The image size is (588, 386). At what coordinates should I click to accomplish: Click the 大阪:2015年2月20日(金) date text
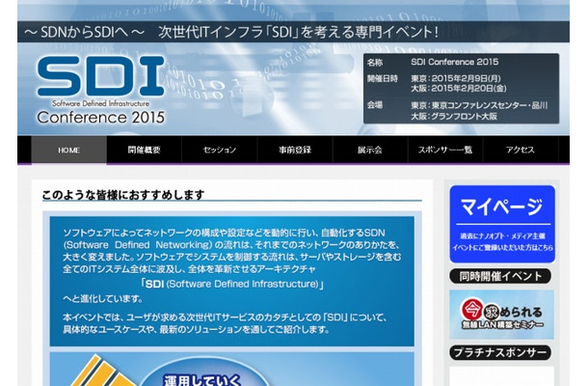pyautogui.click(x=459, y=89)
